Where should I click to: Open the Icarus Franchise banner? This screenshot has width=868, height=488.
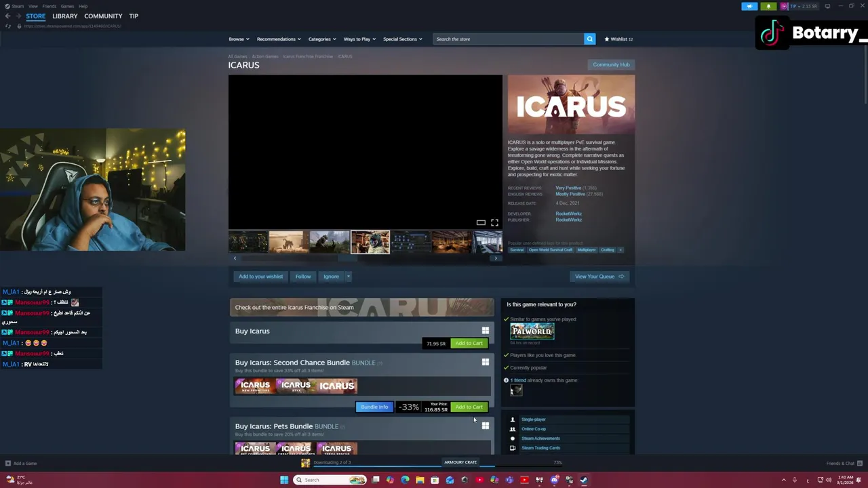[x=361, y=307]
